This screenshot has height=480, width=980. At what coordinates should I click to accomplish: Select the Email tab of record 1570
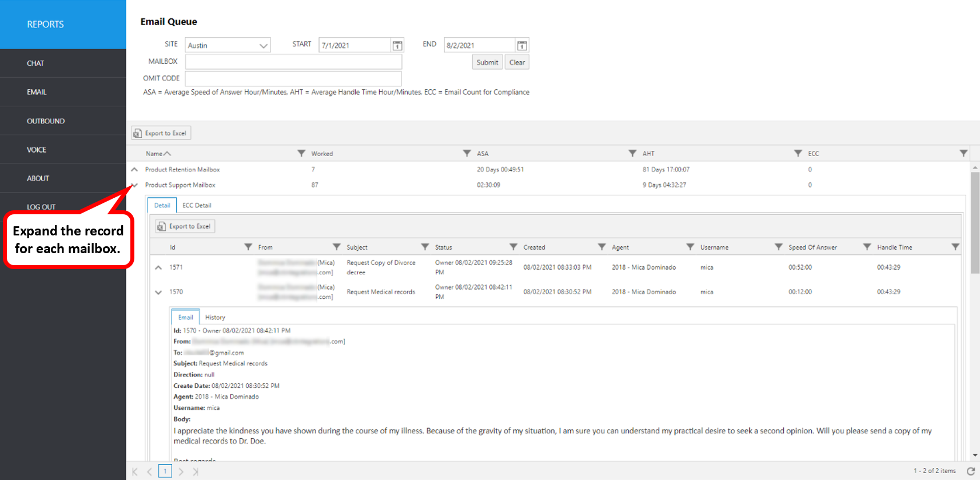pyautogui.click(x=185, y=317)
